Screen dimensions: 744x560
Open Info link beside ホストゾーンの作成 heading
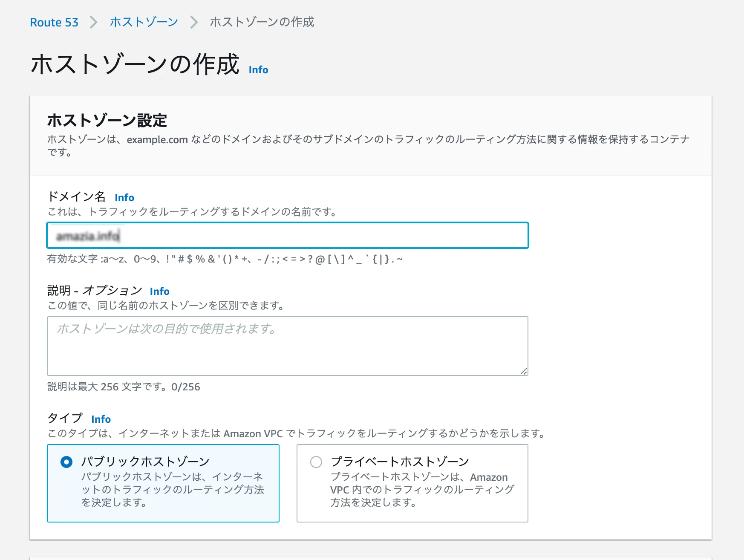click(258, 70)
